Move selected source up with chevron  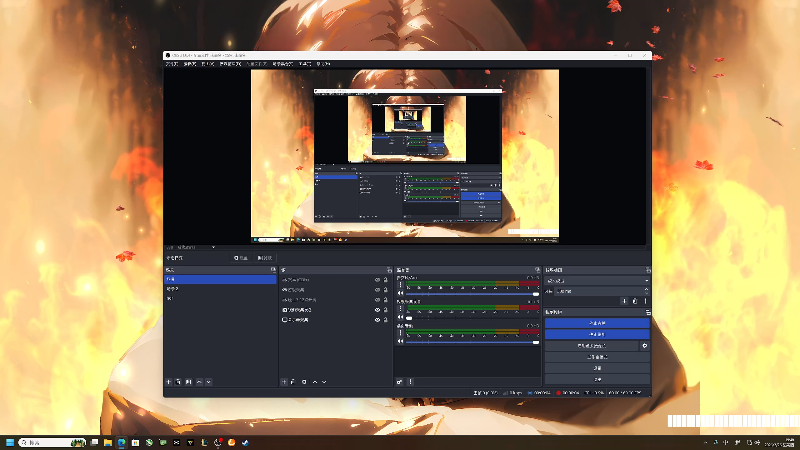315,382
